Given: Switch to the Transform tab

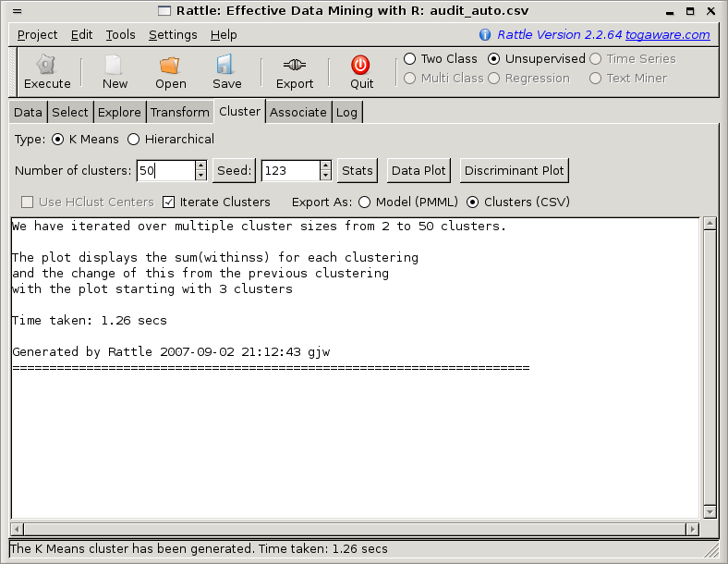Looking at the screenshot, I should tap(179, 113).
